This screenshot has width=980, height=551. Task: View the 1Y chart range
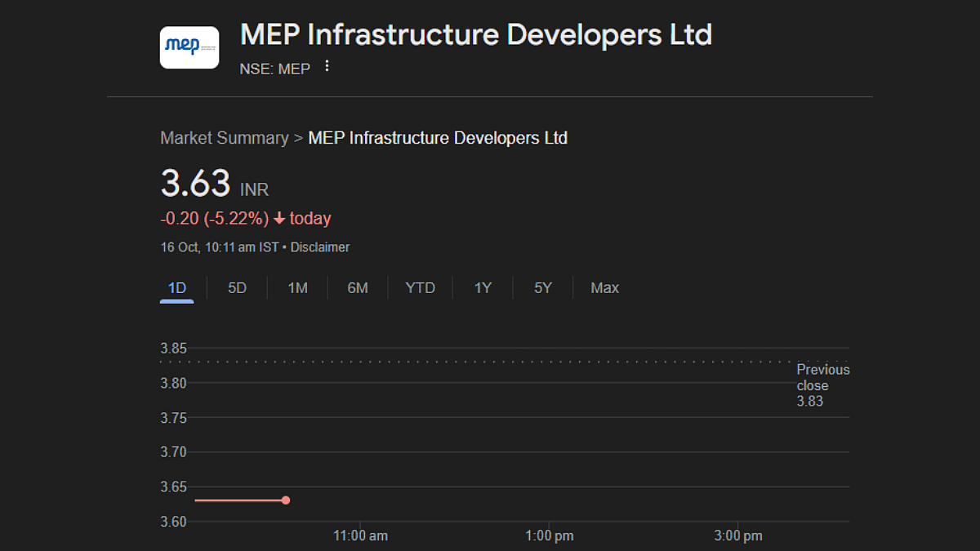coord(483,288)
